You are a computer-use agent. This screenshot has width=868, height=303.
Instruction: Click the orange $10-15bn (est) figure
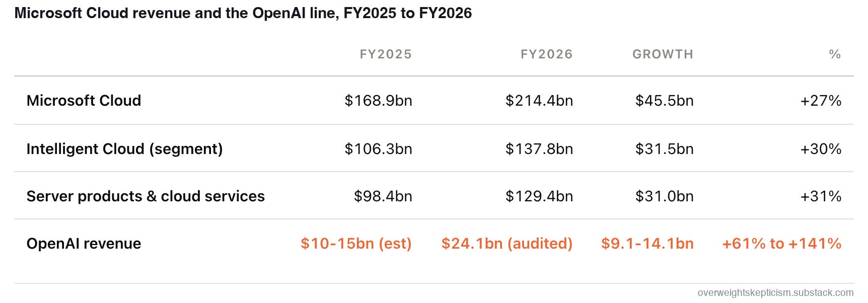(356, 244)
